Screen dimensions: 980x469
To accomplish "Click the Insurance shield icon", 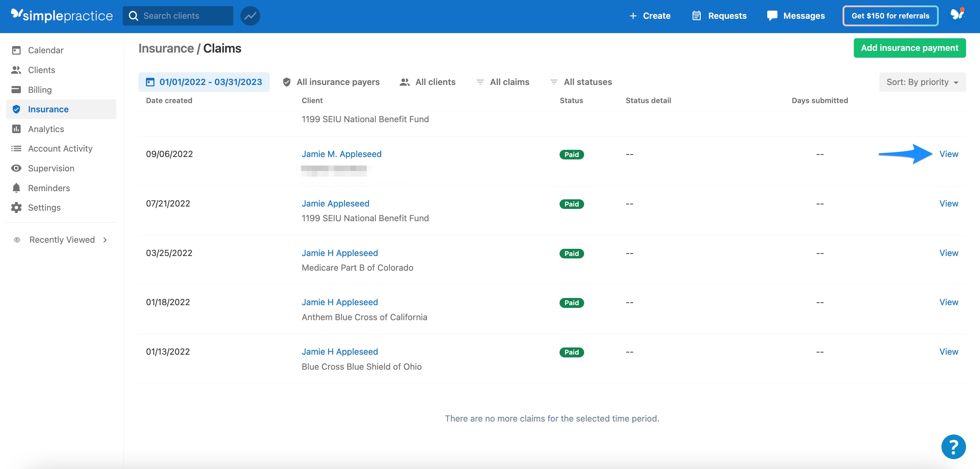I will 16,109.
